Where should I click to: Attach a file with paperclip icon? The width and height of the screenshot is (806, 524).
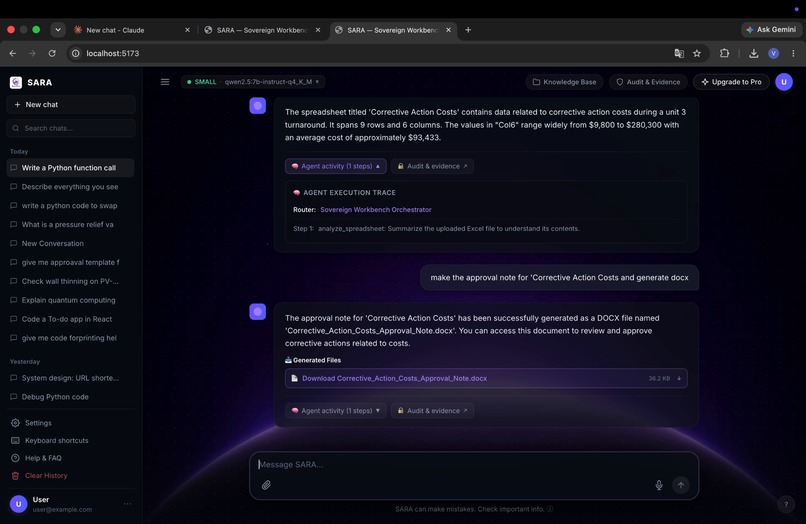coord(266,485)
